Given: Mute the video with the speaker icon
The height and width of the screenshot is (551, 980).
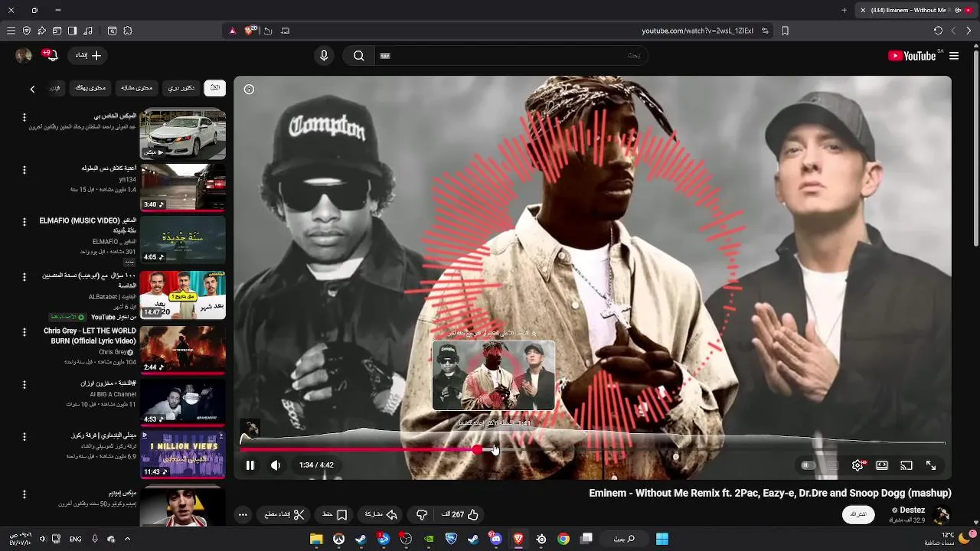Looking at the screenshot, I should [276, 465].
